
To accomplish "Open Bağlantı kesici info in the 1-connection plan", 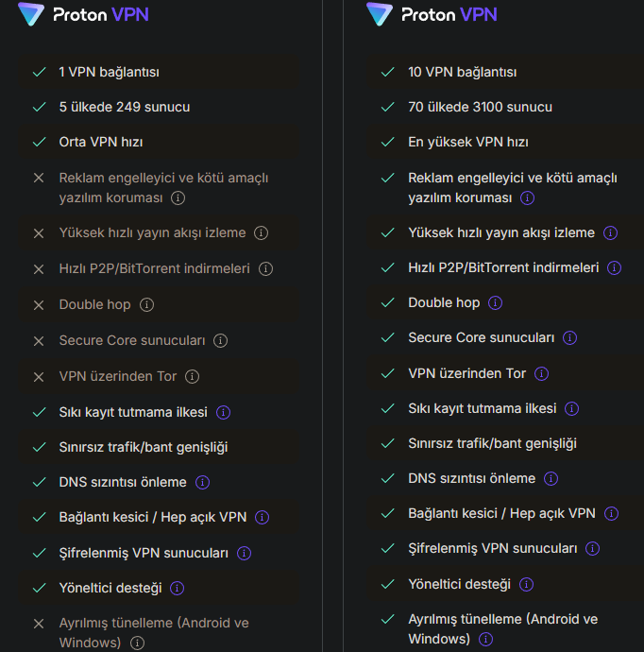I will pos(262,518).
